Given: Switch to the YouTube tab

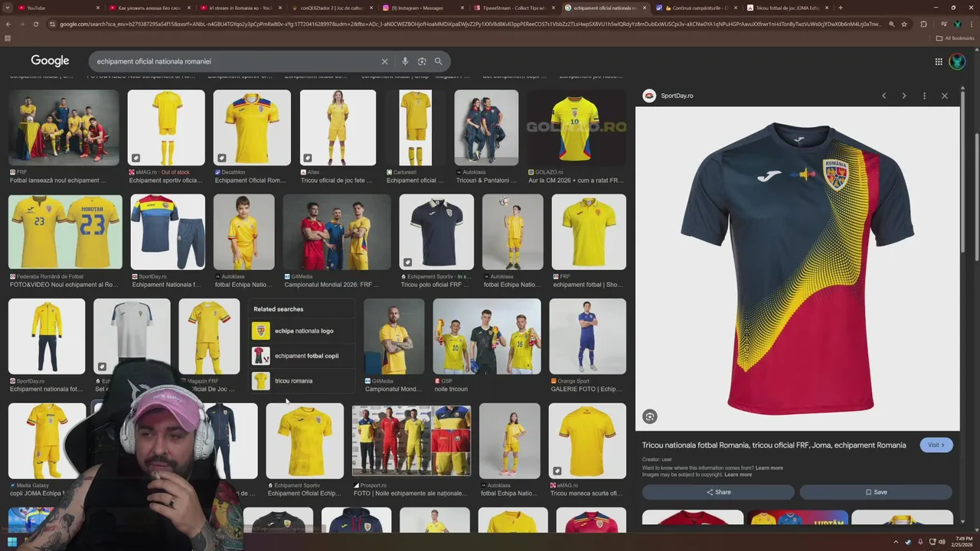Looking at the screenshot, I should (57, 8).
